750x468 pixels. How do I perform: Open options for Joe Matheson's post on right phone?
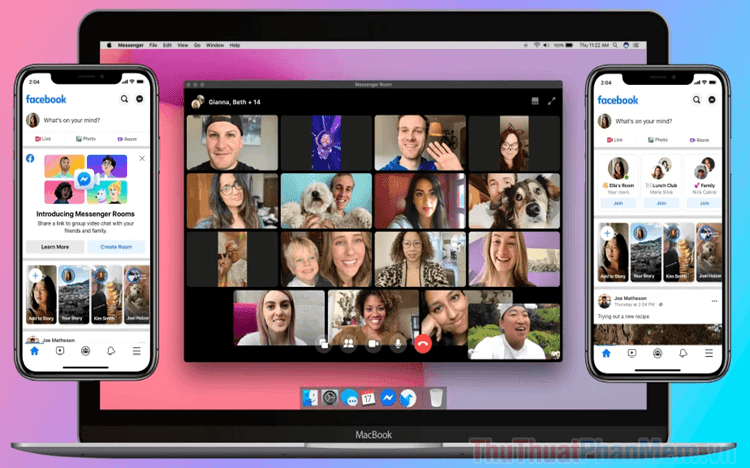[714, 301]
